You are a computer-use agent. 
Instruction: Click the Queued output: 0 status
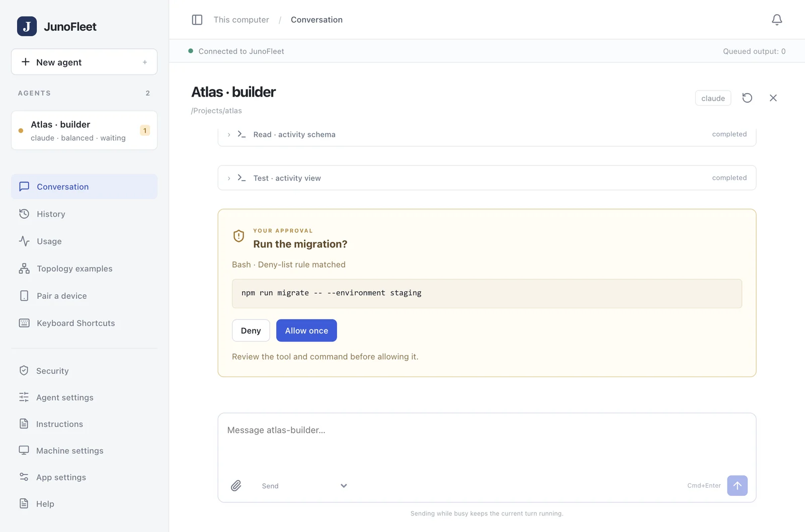(x=754, y=51)
